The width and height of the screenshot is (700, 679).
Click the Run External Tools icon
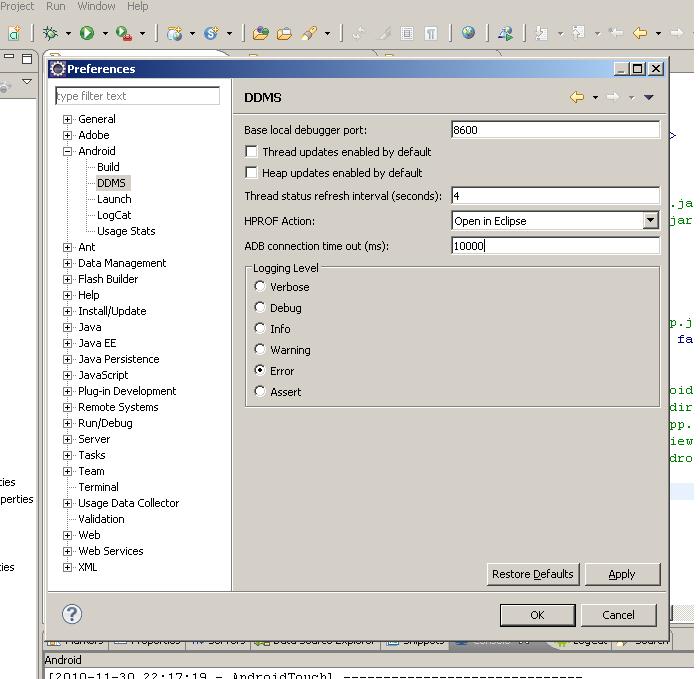click(124, 33)
